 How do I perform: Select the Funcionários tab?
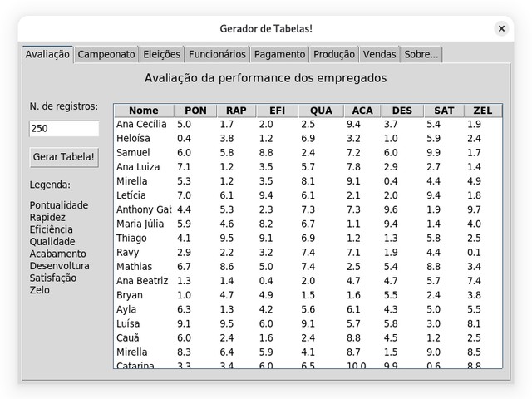click(x=217, y=54)
